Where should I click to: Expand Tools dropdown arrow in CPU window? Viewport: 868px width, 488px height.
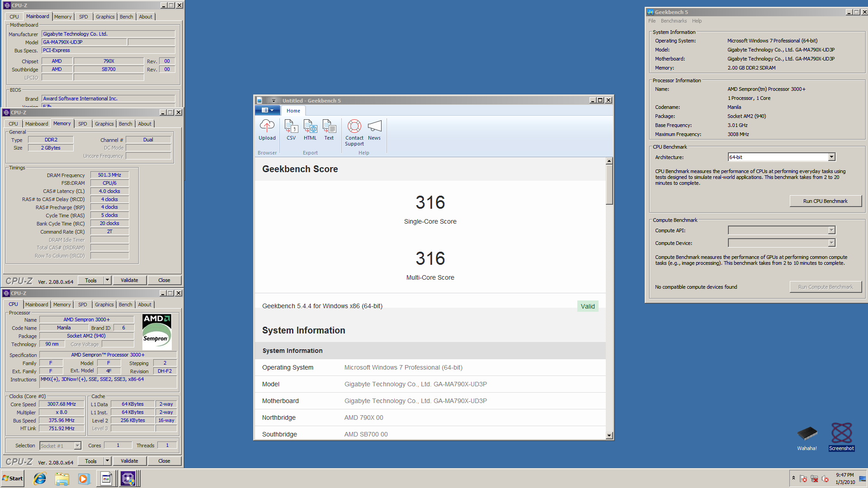click(107, 461)
